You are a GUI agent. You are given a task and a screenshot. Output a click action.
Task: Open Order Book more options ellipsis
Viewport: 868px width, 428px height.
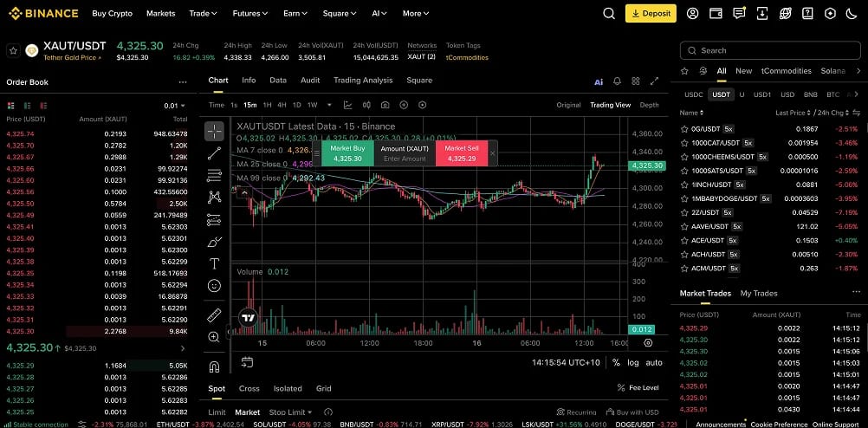click(183, 82)
